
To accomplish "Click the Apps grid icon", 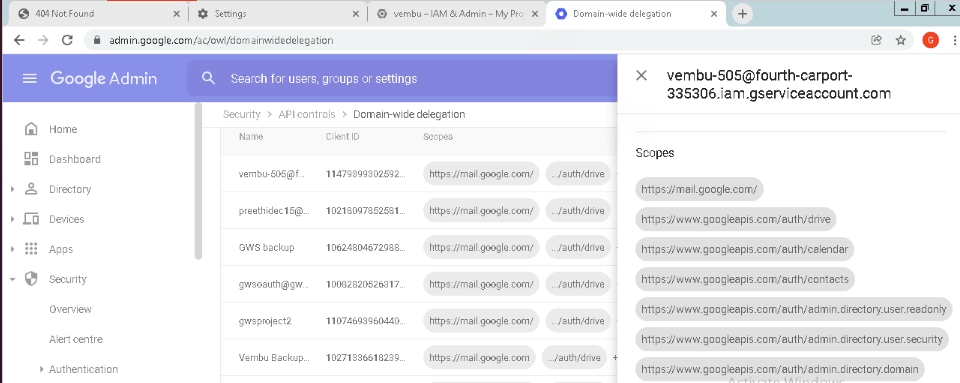I will (x=31, y=249).
